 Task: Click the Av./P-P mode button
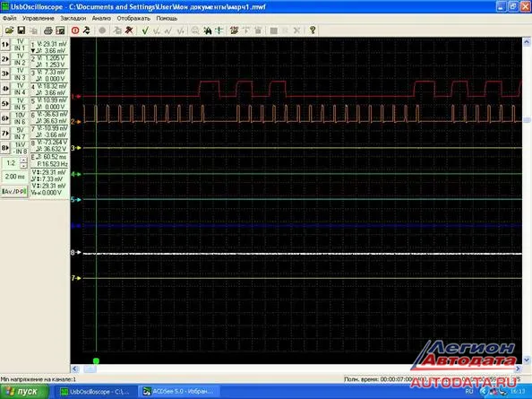(14, 192)
